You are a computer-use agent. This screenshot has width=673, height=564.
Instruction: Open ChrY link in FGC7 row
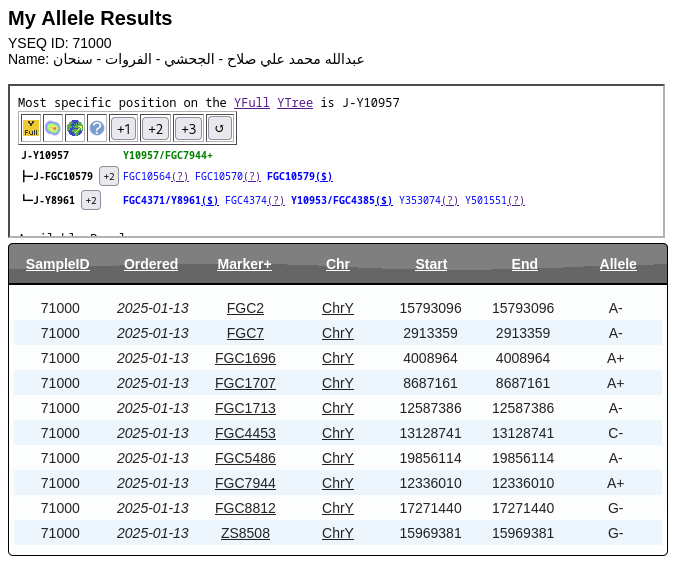coord(338,333)
